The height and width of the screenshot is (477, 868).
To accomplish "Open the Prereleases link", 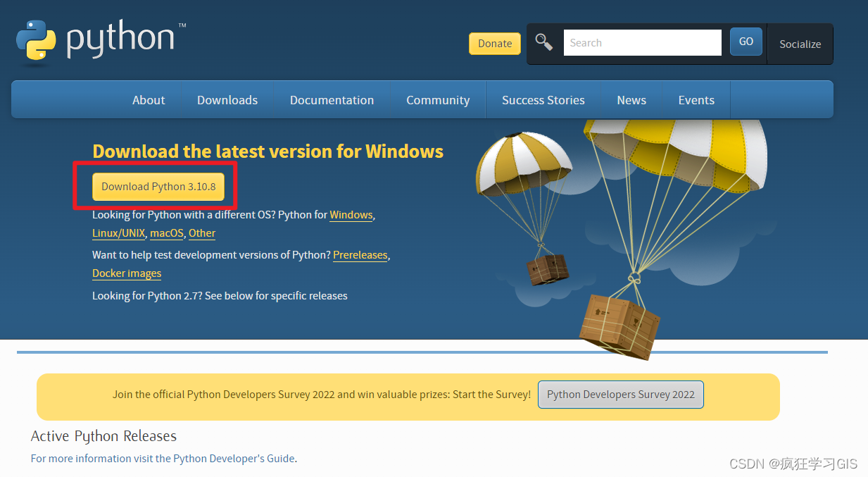I will coord(360,255).
